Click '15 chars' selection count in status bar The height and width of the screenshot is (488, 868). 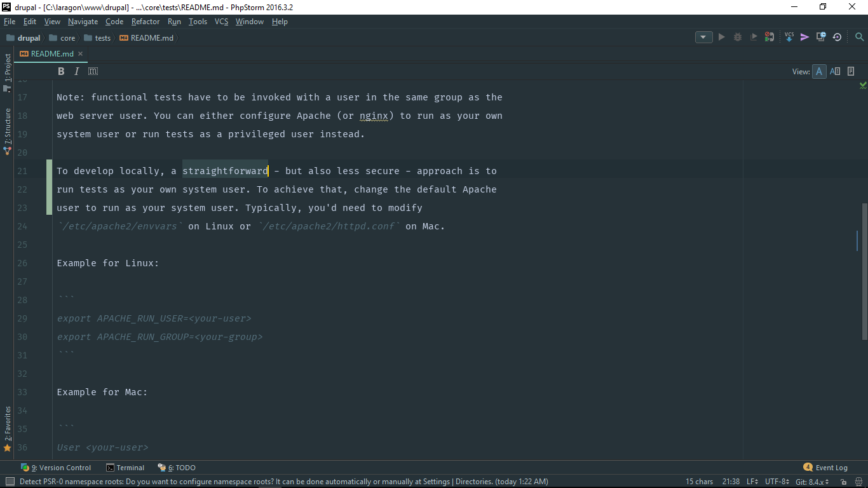[x=700, y=482]
